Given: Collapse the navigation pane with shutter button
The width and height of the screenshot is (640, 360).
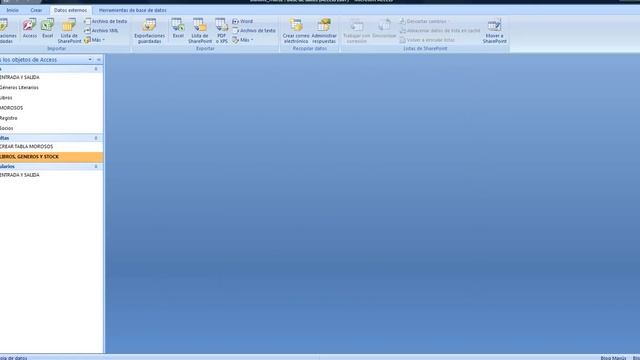Looking at the screenshot, I should [x=99, y=60].
